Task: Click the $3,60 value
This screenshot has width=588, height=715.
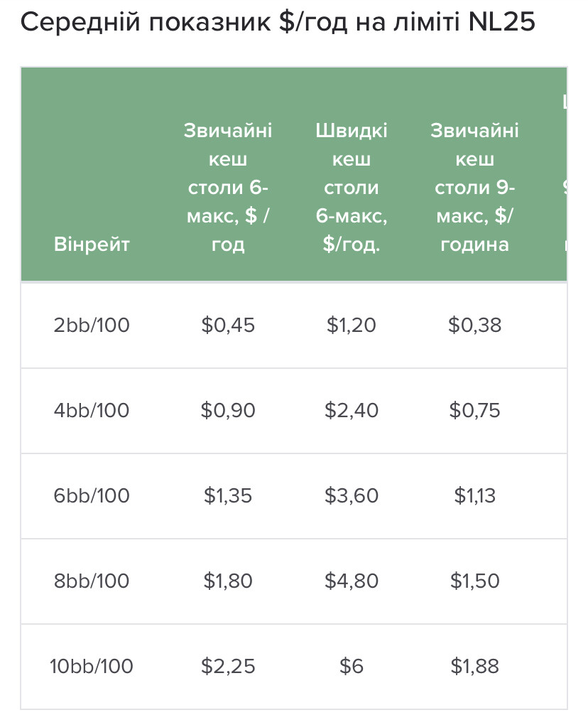Action: [x=351, y=495]
